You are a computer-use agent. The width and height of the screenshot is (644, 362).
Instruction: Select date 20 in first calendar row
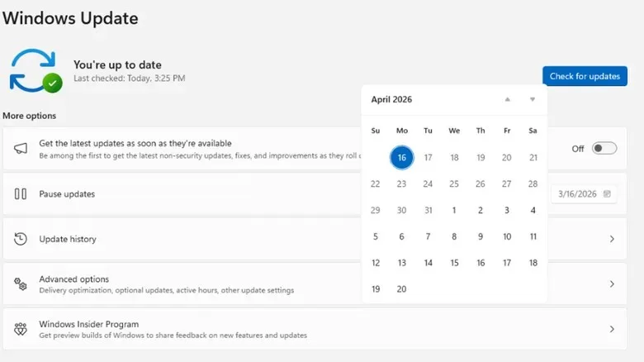(x=507, y=158)
